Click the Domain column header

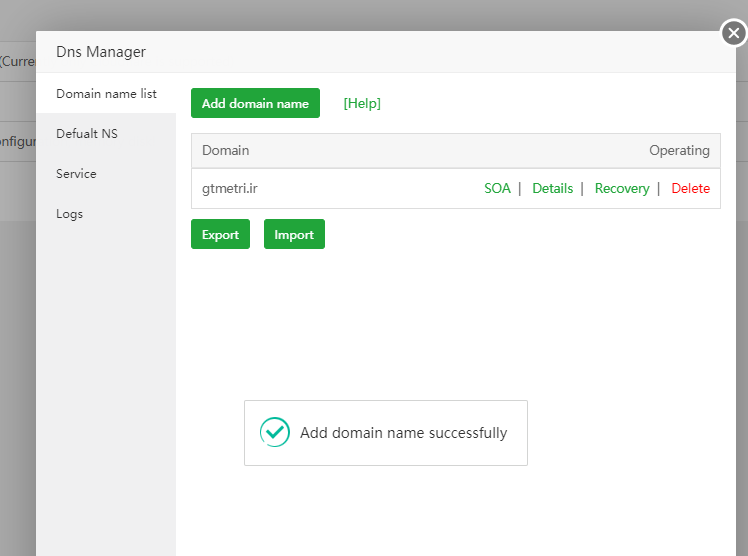click(226, 151)
